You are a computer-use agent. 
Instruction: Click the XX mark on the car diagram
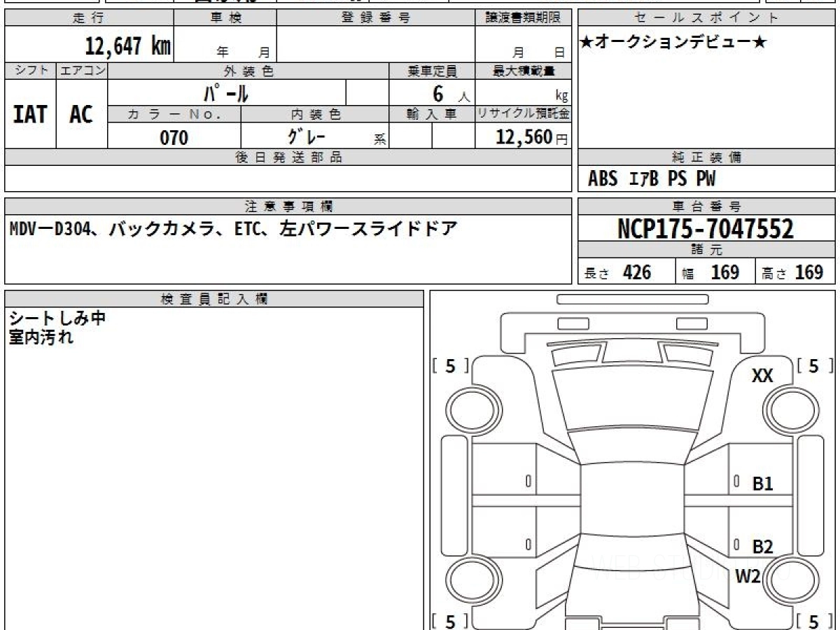click(x=762, y=376)
